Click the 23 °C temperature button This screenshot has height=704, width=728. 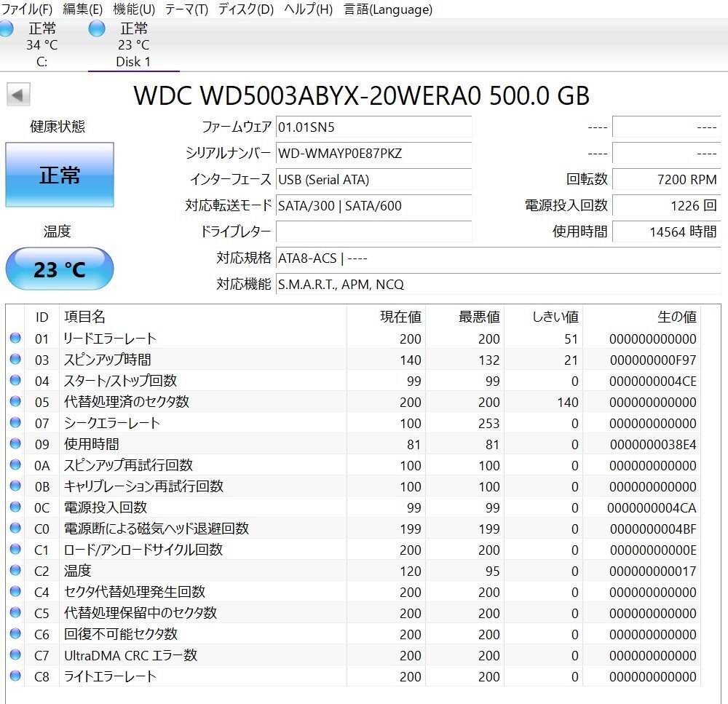tap(60, 269)
